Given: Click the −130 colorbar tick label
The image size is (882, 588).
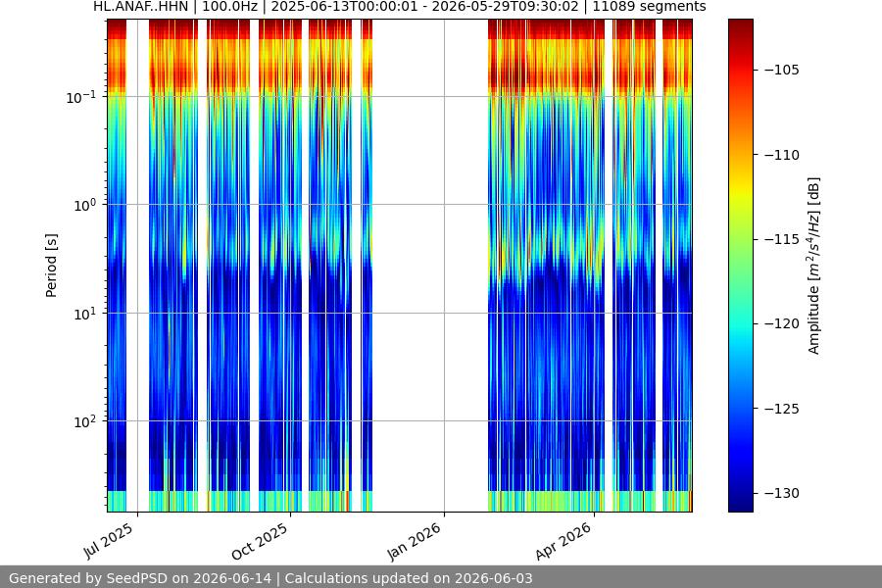Looking at the screenshot, I should (782, 493).
